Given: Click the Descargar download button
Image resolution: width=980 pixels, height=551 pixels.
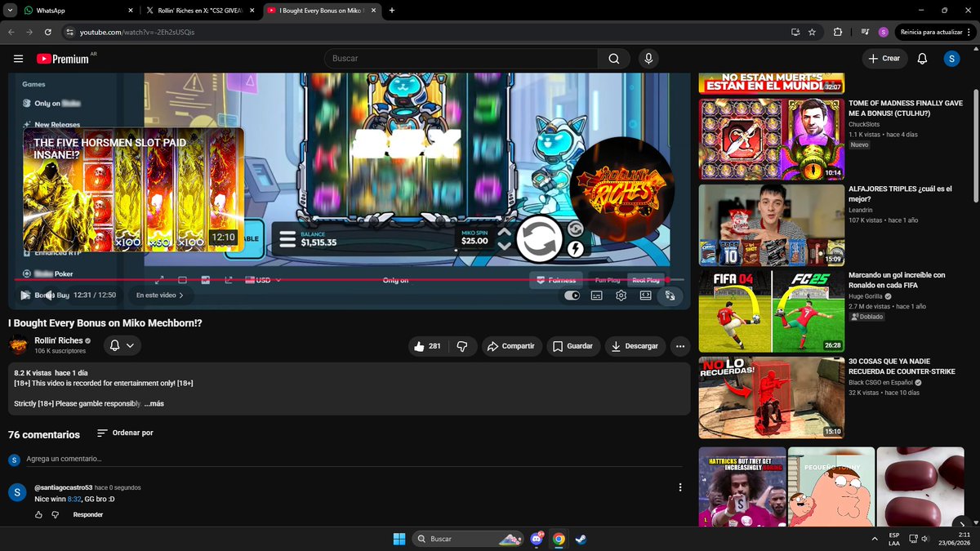Looking at the screenshot, I should pos(635,346).
